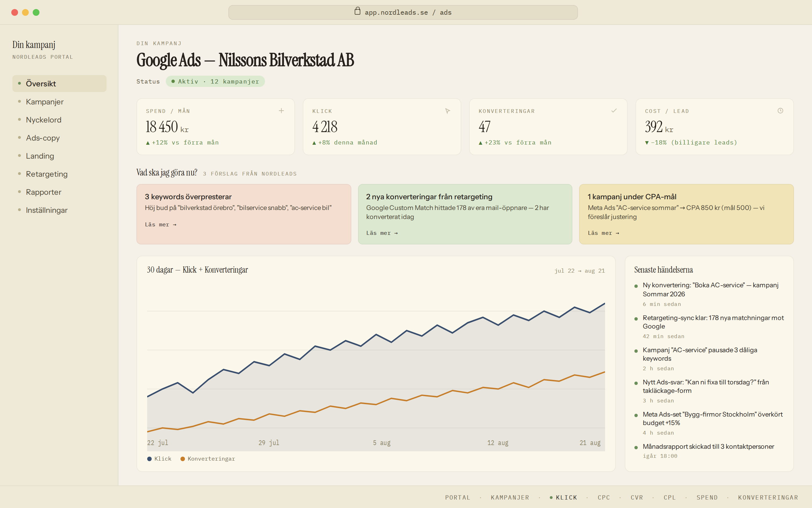Click the clock icon on Cost / Lead card
Image resolution: width=812 pixels, height=508 pixels.
(780, 111)
